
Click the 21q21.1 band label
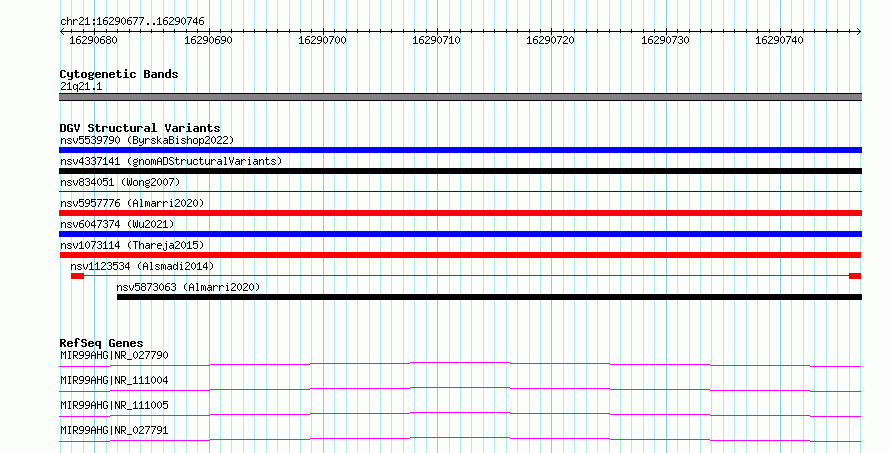(81, 86)
